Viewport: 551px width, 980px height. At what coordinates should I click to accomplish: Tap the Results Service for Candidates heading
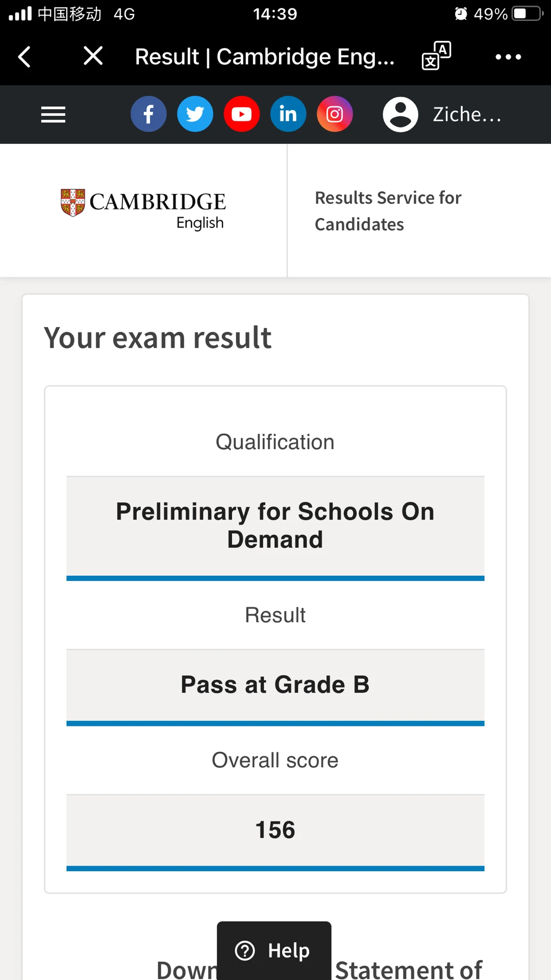point(388,211)
